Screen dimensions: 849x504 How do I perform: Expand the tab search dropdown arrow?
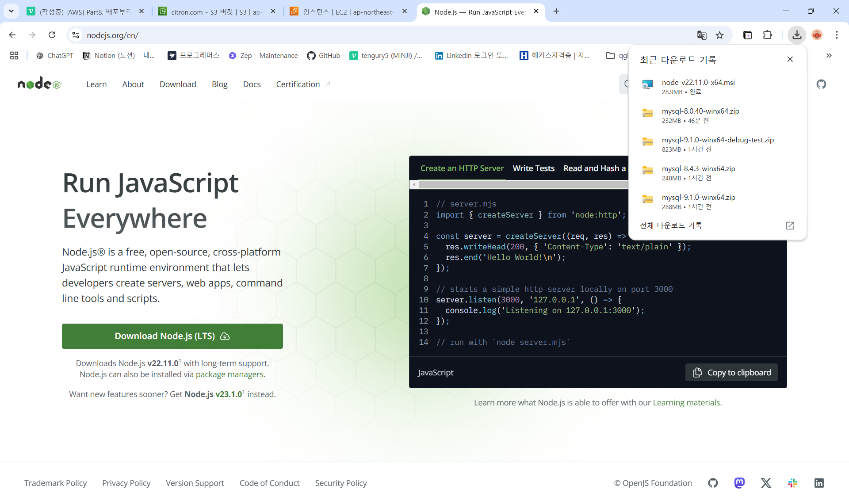11,11
